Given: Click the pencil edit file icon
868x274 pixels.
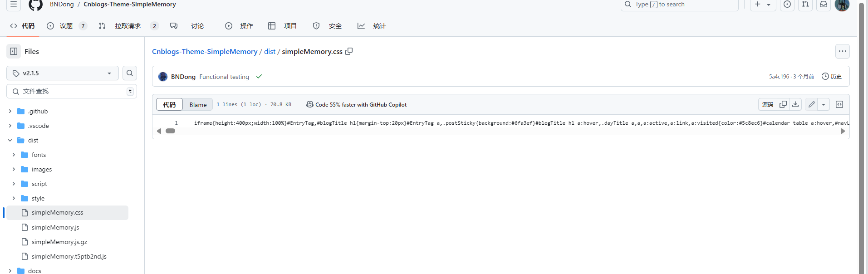Looking at the screenshot, I should [811, 104].
